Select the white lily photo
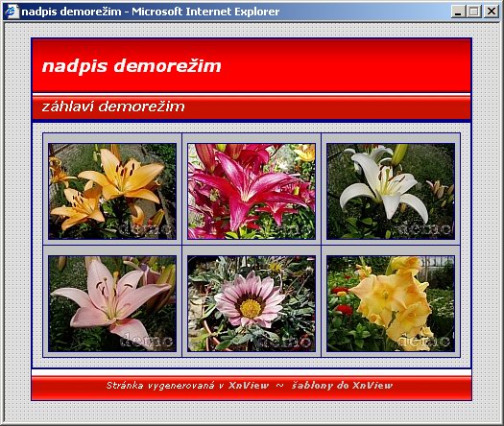Image resolution: width=504 pixels, height=426 pixels. pyautogui.click(x=391, y=191)
